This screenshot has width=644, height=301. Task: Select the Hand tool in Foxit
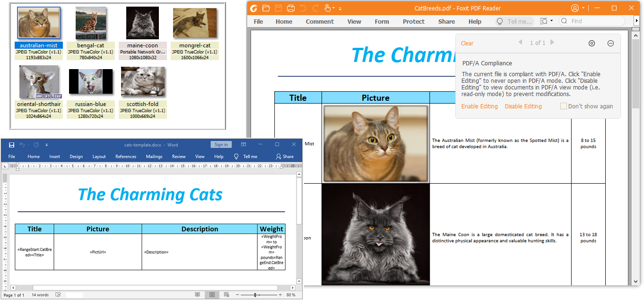328,8
